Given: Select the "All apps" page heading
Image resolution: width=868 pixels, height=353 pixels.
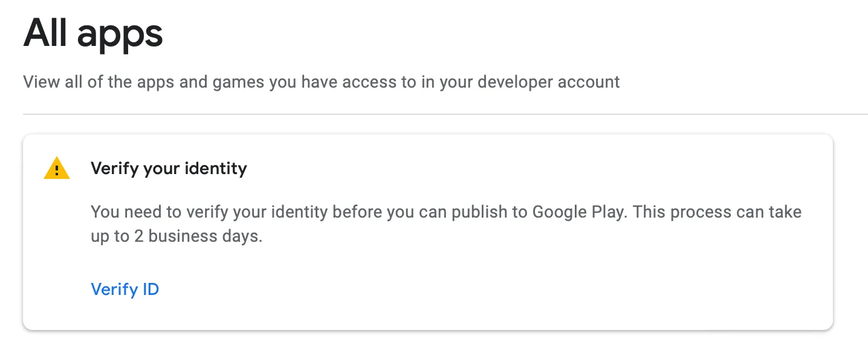Looking at the screenshot, I should 93,34.
